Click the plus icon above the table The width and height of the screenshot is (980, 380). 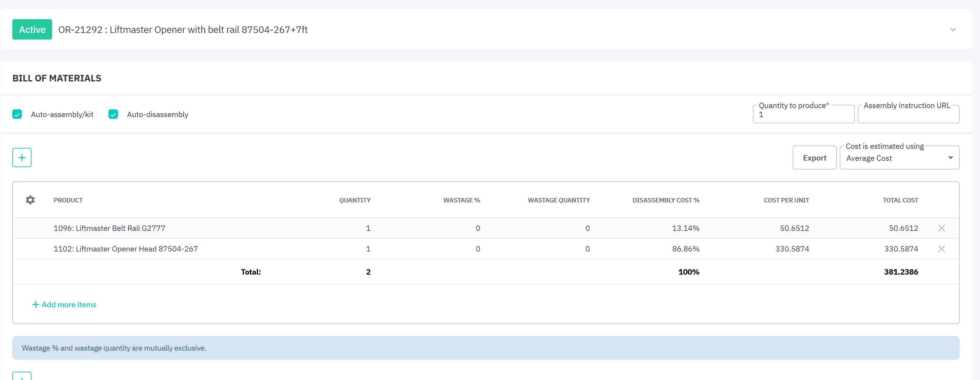point(22,158)
